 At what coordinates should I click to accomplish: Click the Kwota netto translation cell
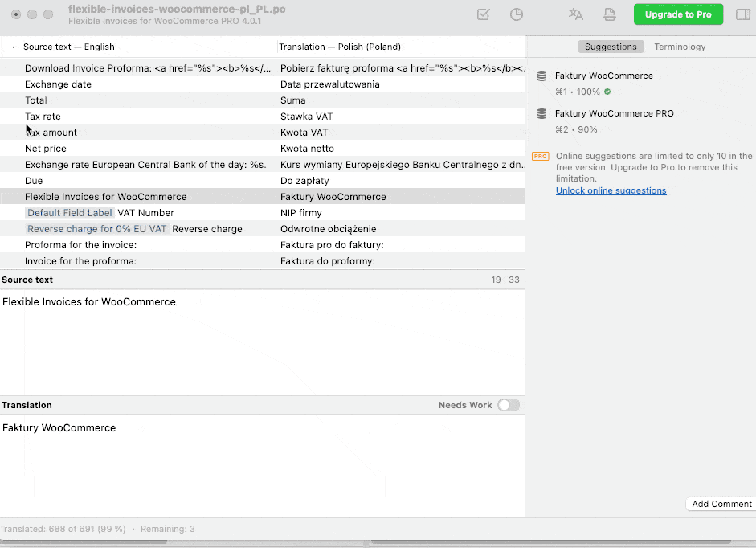tap(307, 149)
